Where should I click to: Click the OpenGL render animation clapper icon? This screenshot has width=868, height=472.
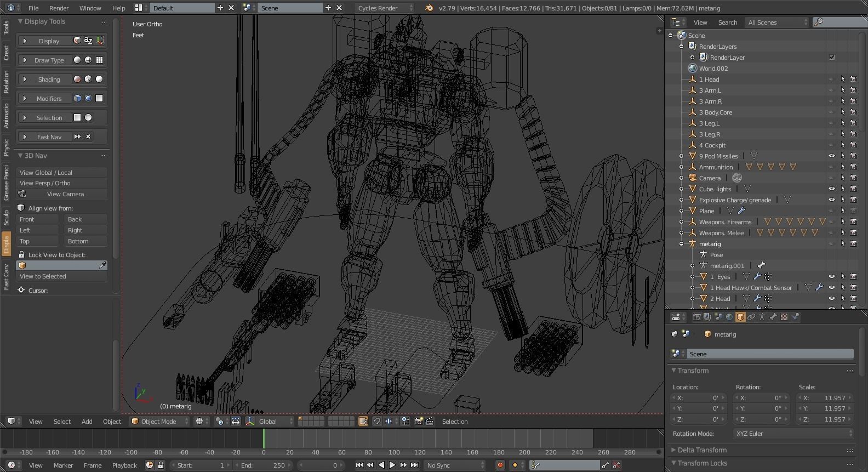coord(430,421)
